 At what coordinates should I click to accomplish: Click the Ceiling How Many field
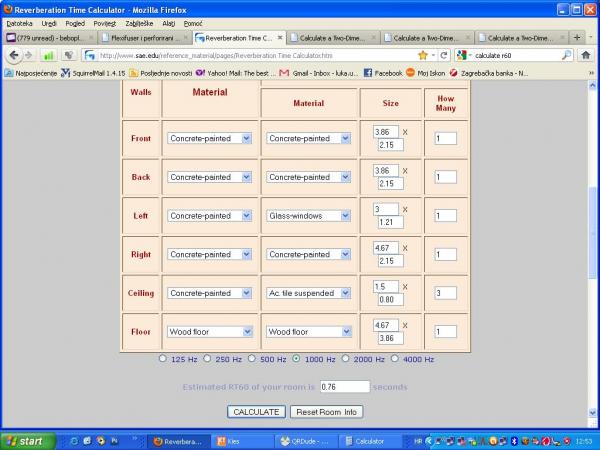(445, 293)
